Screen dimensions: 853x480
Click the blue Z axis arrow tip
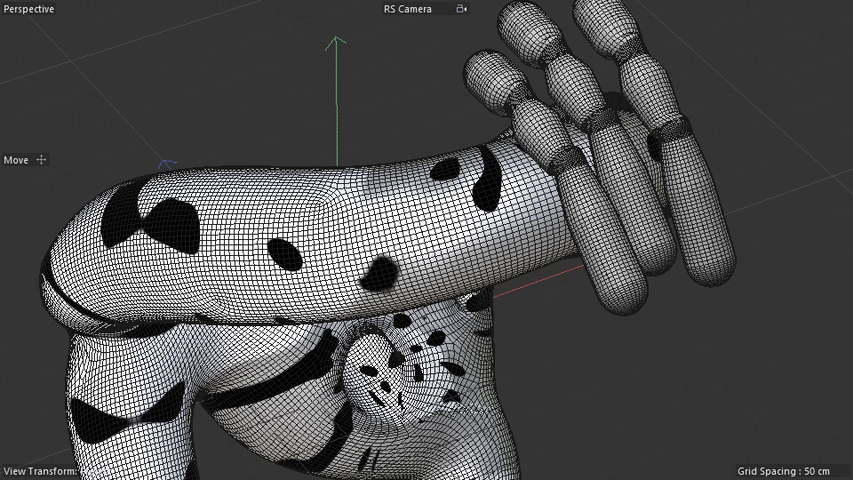(x=167, y=163)
